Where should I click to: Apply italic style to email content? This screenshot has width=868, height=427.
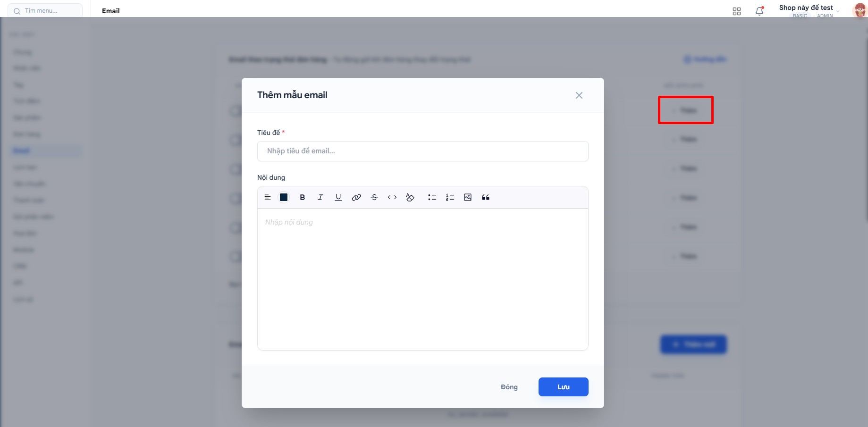point(320,197)
